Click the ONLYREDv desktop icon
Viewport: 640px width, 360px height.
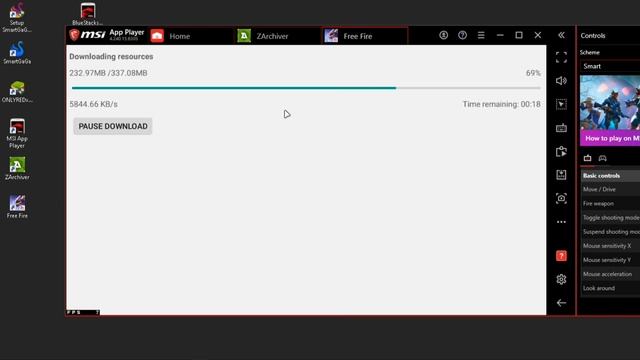pyautogui.click(x=17, y=91)
